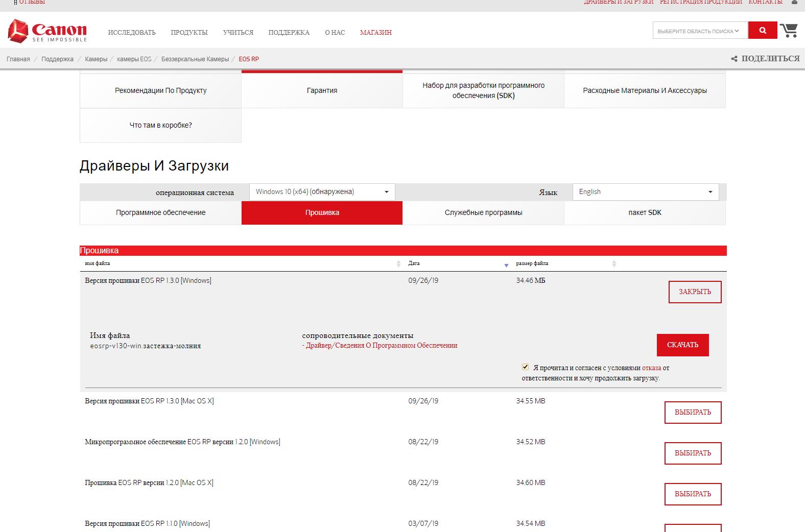The image size is (805, 532).
Task: Open the Гарантия tab
Action: point(322,91)
